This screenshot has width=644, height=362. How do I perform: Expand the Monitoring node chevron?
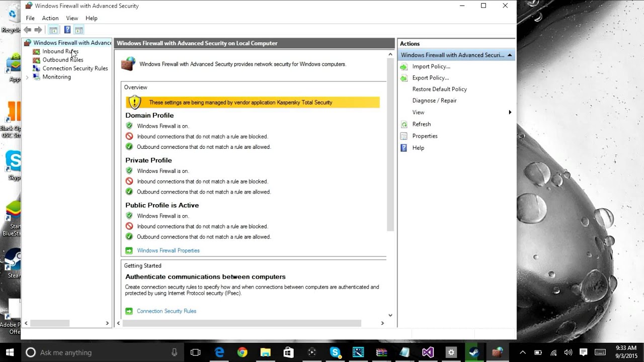27,77
